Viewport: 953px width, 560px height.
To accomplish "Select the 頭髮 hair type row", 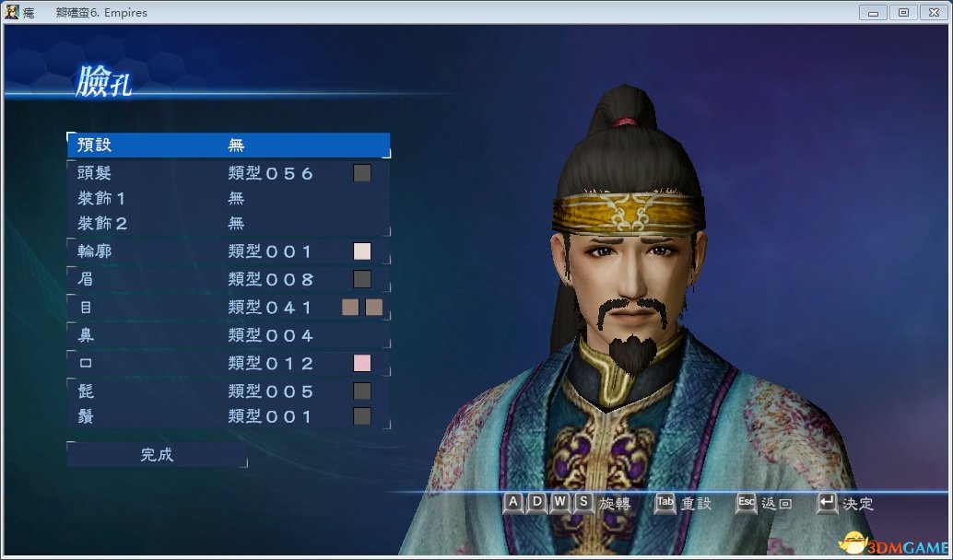I will 229,173.
